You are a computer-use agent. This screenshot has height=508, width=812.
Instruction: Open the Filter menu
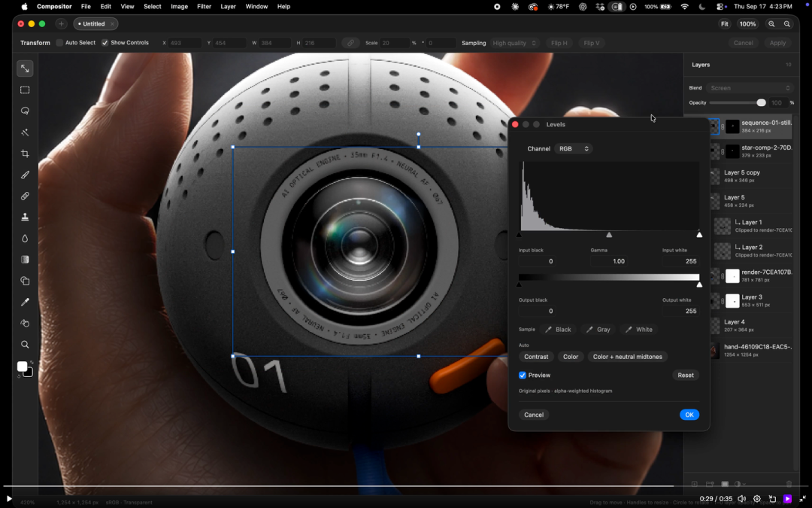click(x=204, y=7)
